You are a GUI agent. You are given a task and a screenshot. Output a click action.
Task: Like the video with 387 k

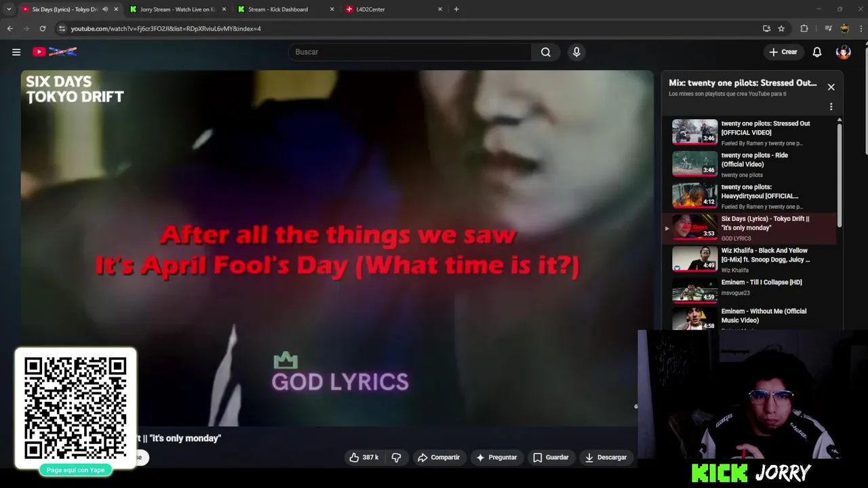(363, 457)
